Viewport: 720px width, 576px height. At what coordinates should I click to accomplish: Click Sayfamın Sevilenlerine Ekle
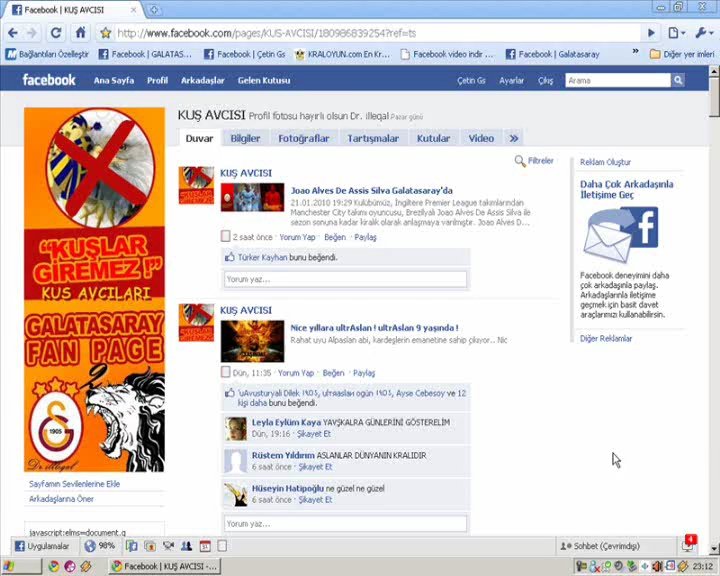point(74,484)
